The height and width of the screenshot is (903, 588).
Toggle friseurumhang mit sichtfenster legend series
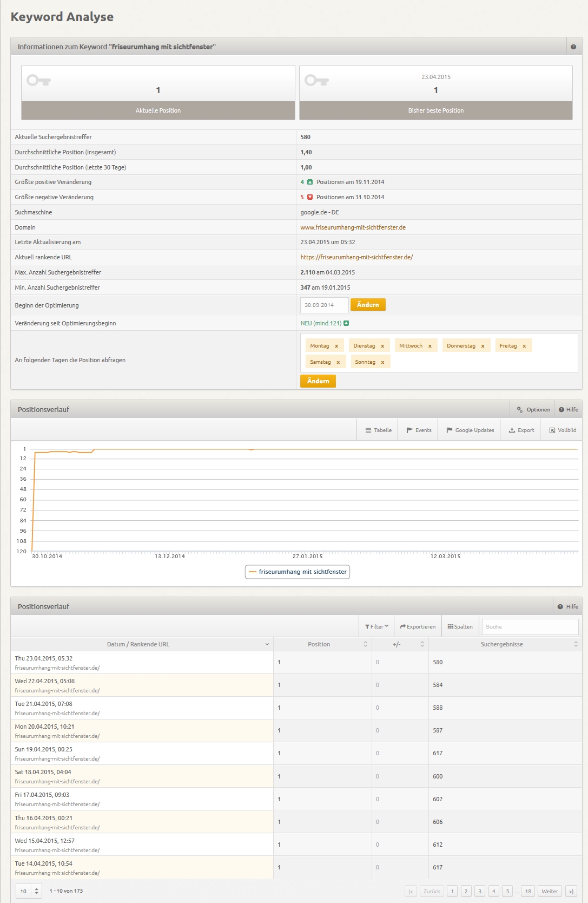tap(298, 572)
